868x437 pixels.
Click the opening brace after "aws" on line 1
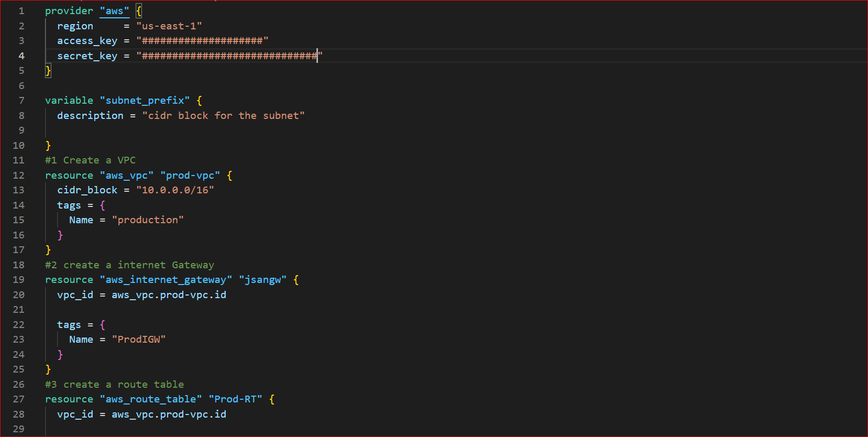click(139, 11)
